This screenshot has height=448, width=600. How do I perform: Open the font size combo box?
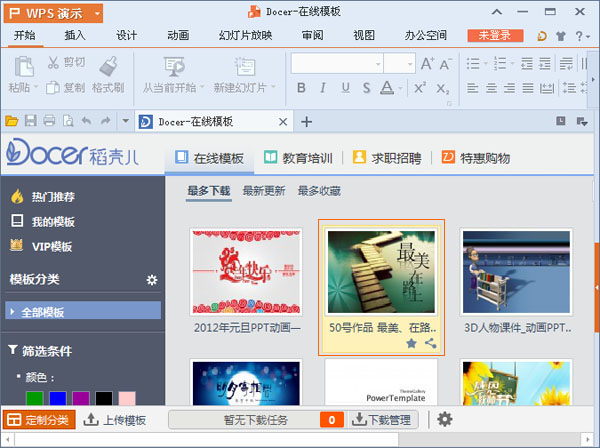point(399,63)
